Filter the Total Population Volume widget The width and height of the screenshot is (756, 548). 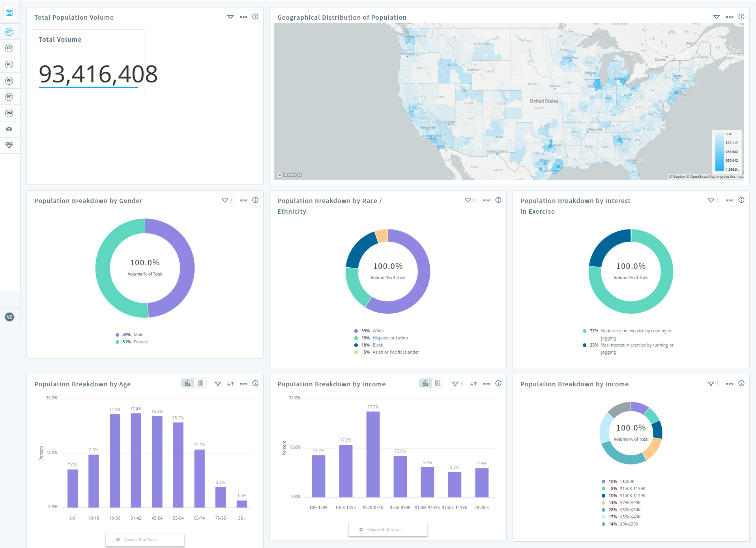click(230, 17)
